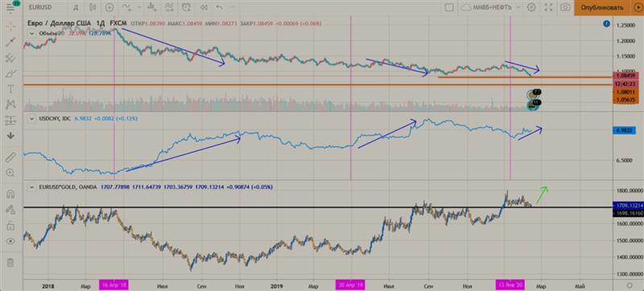
Task: Open the Д timeframe interval selector
Action: click(76, 7)
